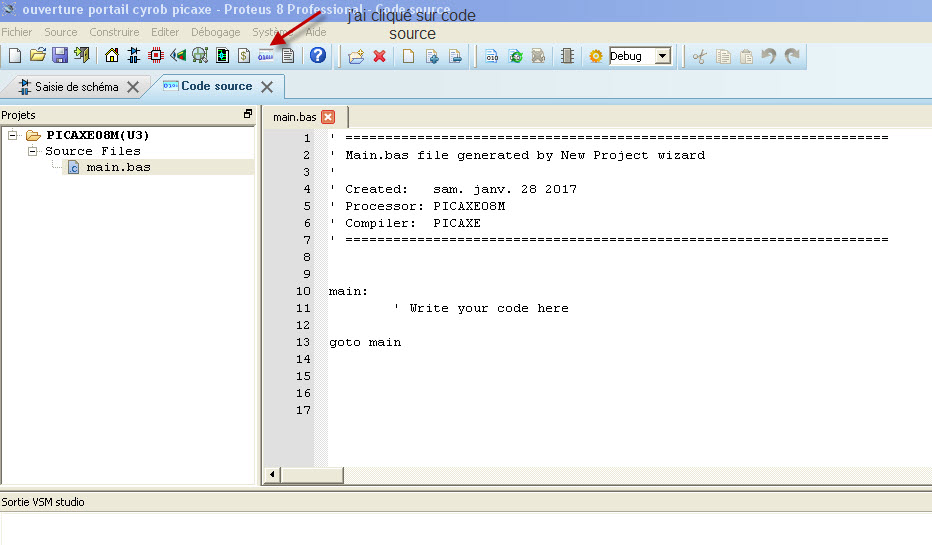This screenshot has width=932, height=545.
Task: Select main.bas in the project tree
Action: (x=118, y=168)
